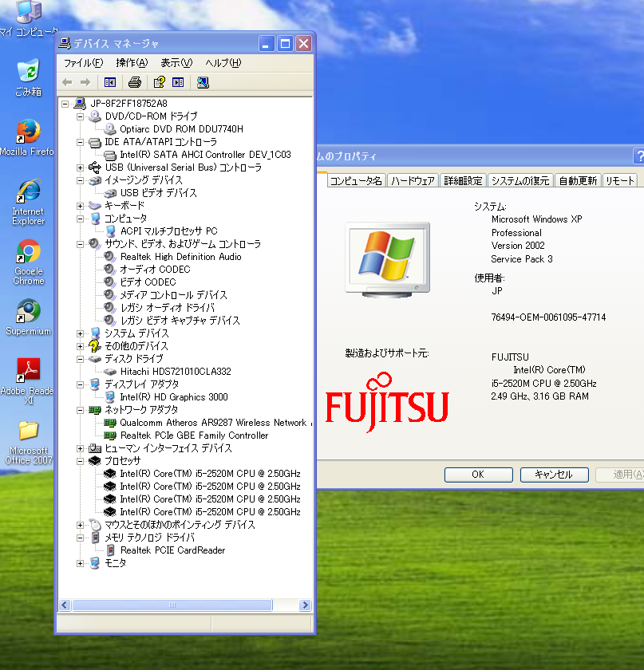
Task: Select Intel(R) SATA AHCI Controller device
Action: pos(205,155)
